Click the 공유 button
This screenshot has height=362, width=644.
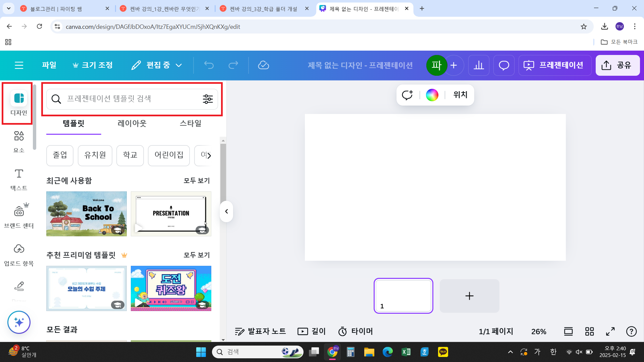click(x=618, y=65)
